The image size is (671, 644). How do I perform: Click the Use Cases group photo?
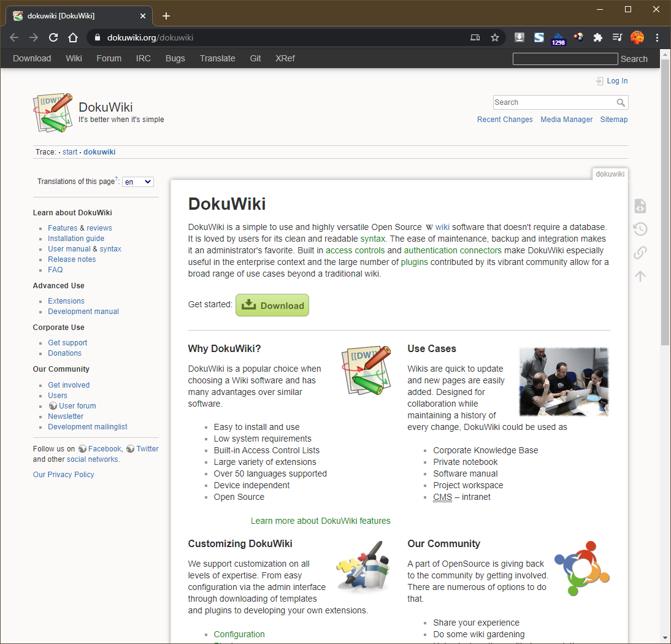tap(564, 381)
